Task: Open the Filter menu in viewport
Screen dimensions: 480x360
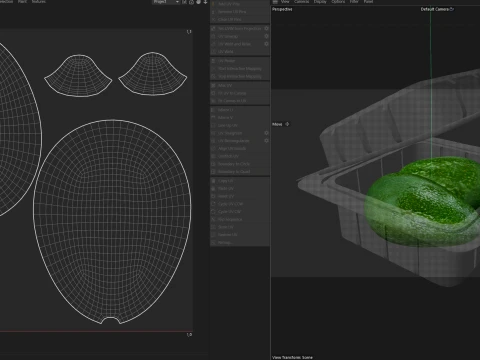Action: (x=354, y=2)
